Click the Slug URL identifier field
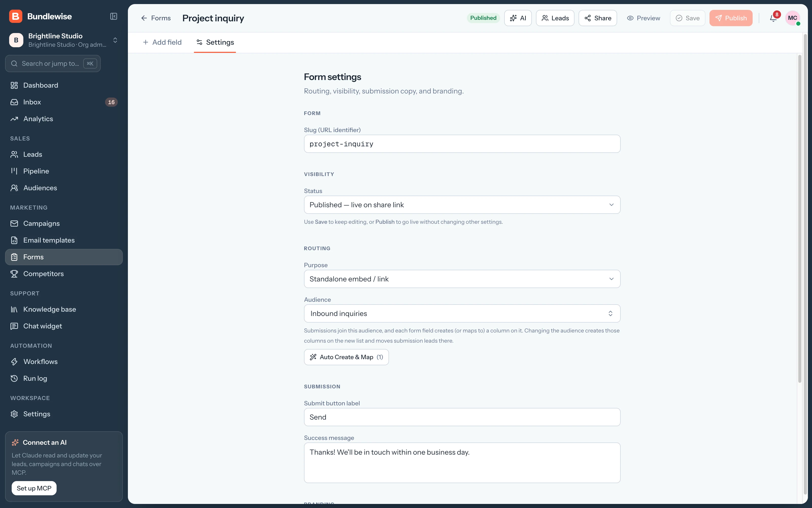The width and height of the screenshot is (812, 508). click(x=462, y=144)
